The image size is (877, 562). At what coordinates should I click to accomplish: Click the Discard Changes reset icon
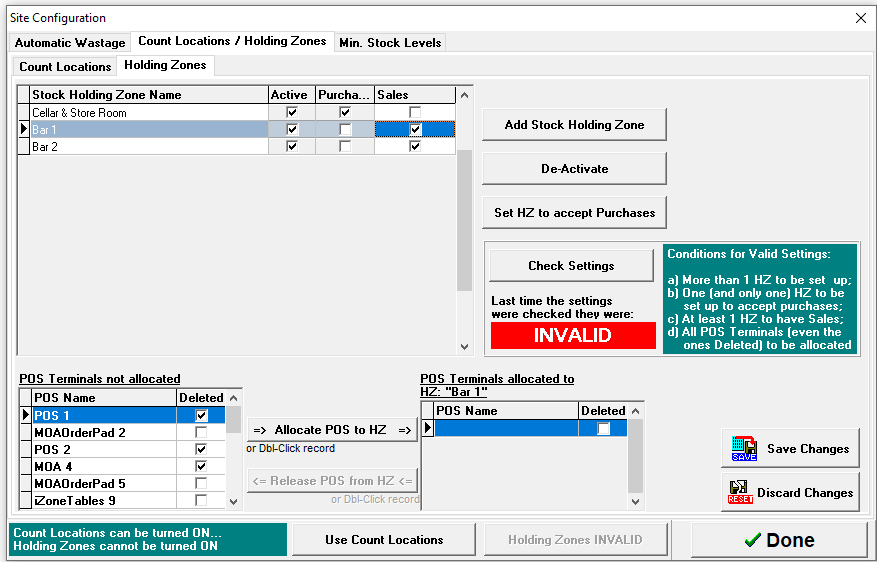pyautogui.click(x=741, y=493)
